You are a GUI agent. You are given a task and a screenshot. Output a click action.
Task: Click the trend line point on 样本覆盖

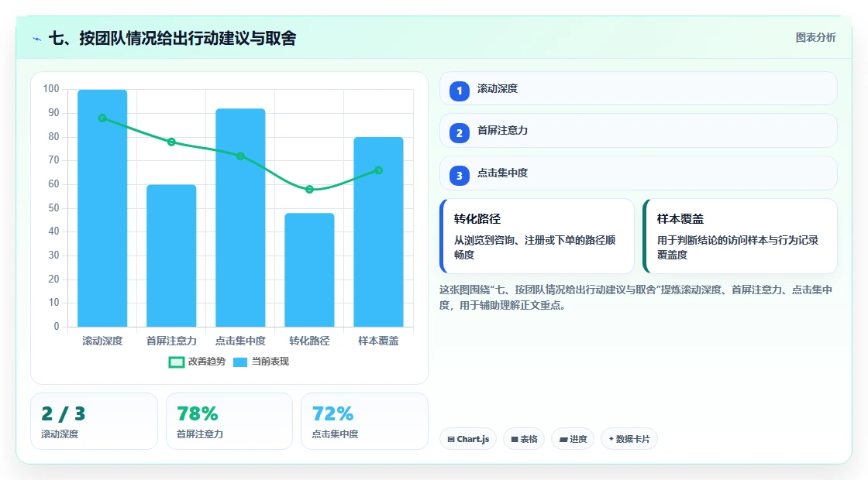[379, 170]
